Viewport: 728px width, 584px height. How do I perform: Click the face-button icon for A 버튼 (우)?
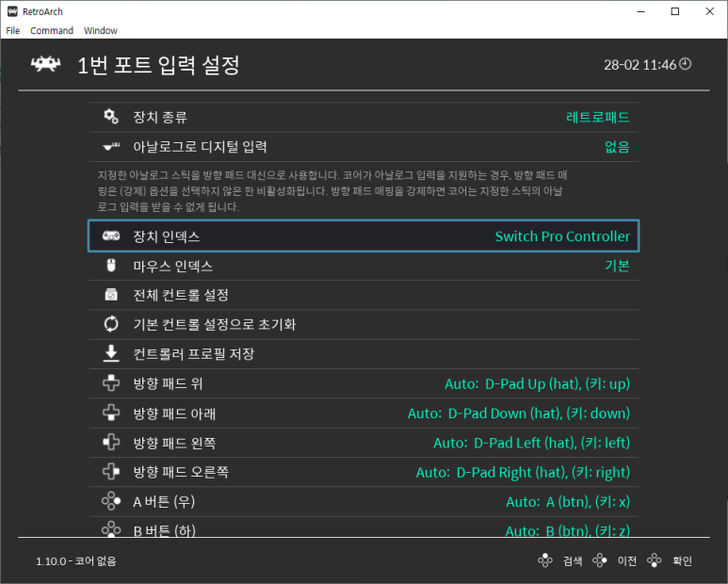coord(111,501)
